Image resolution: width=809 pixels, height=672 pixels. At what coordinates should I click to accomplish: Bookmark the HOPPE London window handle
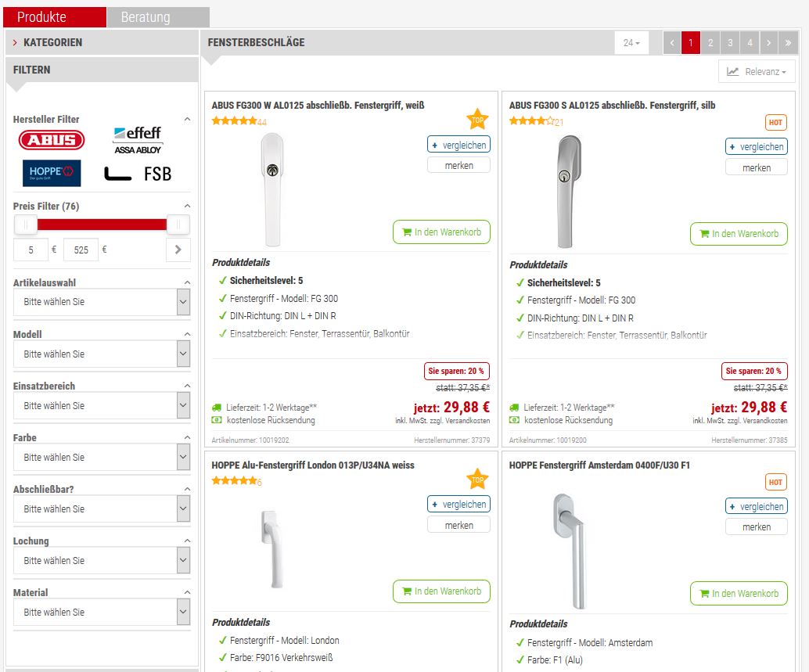[x=458, y=526]
